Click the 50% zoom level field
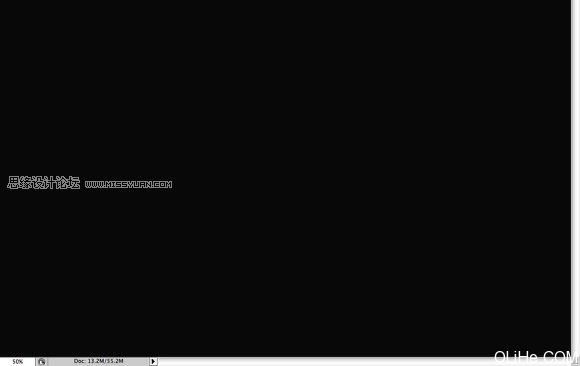 17,362
